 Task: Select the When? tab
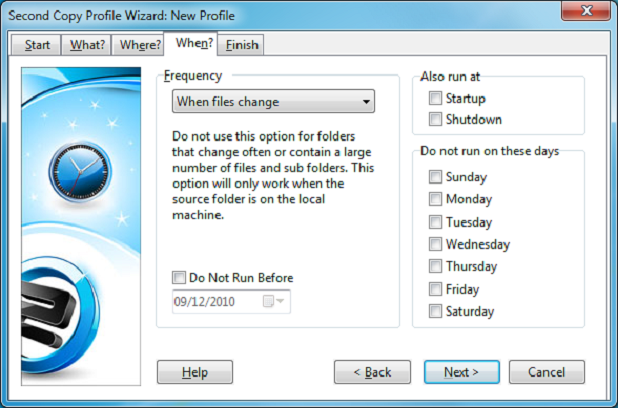point(190,43)
